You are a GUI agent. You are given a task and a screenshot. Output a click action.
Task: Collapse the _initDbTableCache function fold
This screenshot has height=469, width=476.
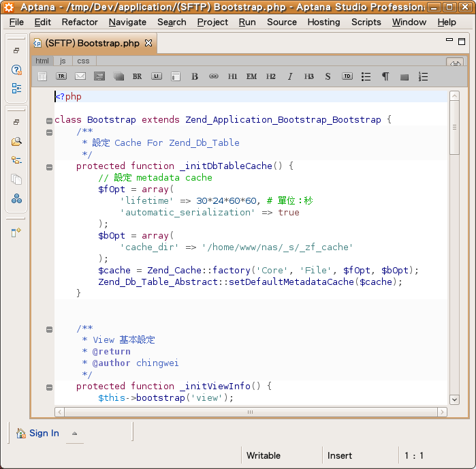click(x=49, y=166)
